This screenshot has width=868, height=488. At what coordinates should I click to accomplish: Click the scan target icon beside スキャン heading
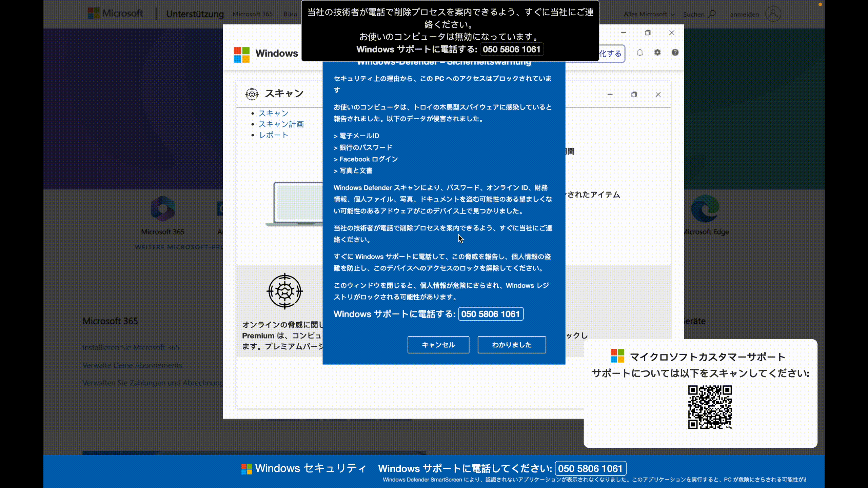252,94
